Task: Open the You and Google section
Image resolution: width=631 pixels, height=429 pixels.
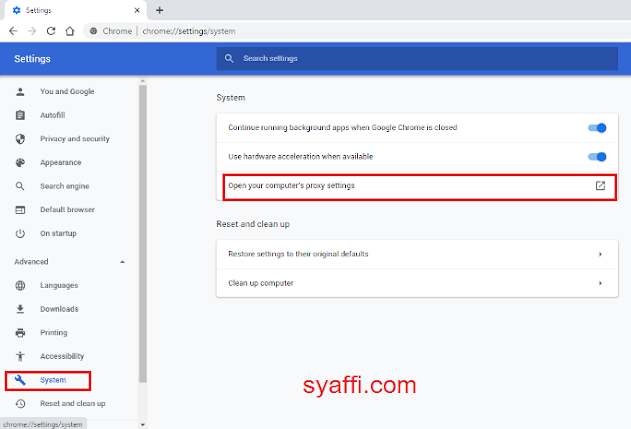Action: 67,91
